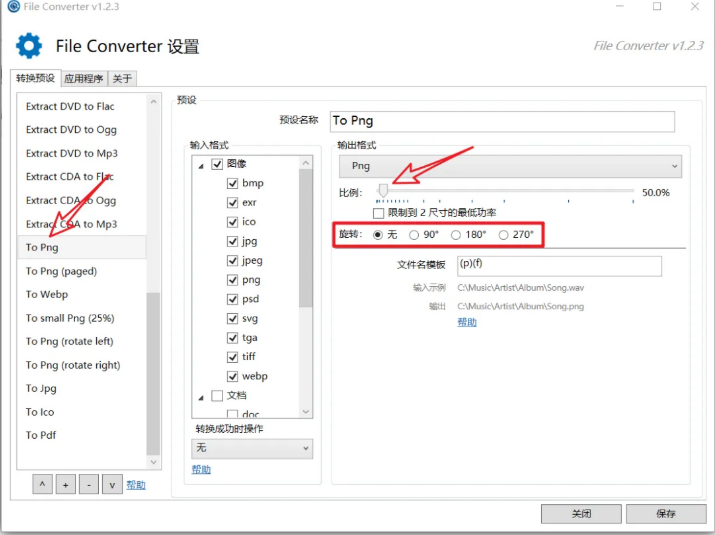
Task: Uncheck the png input format
Action: [x=233, y=280]
